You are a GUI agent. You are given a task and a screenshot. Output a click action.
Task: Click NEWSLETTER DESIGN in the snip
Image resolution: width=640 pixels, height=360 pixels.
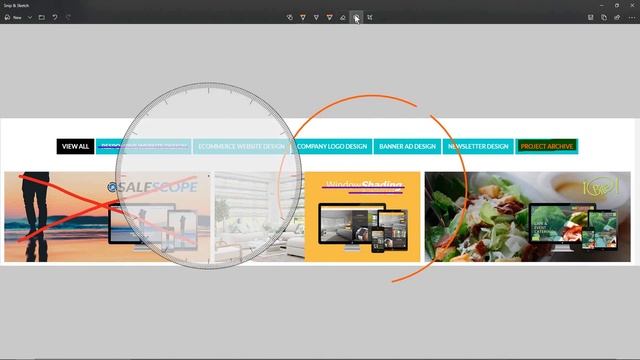coord(478,147)
